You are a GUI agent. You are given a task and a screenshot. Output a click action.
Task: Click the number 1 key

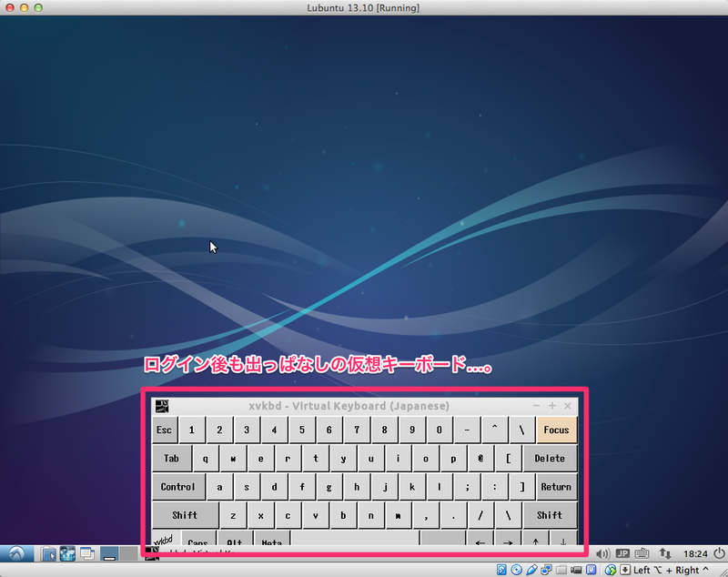pos(192,430)
